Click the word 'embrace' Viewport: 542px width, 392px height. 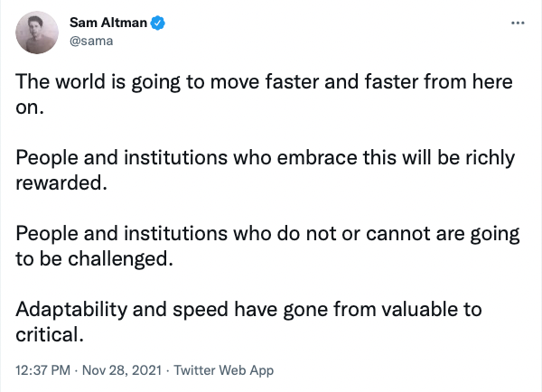point(317,158)
